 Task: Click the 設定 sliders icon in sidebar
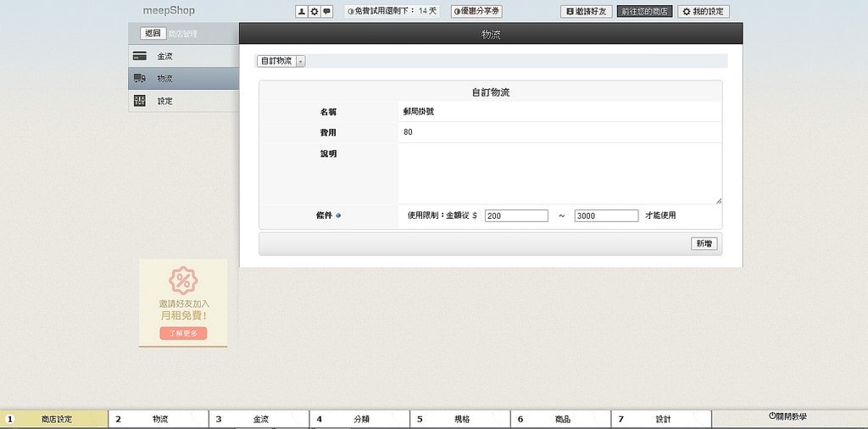[140, 101]
